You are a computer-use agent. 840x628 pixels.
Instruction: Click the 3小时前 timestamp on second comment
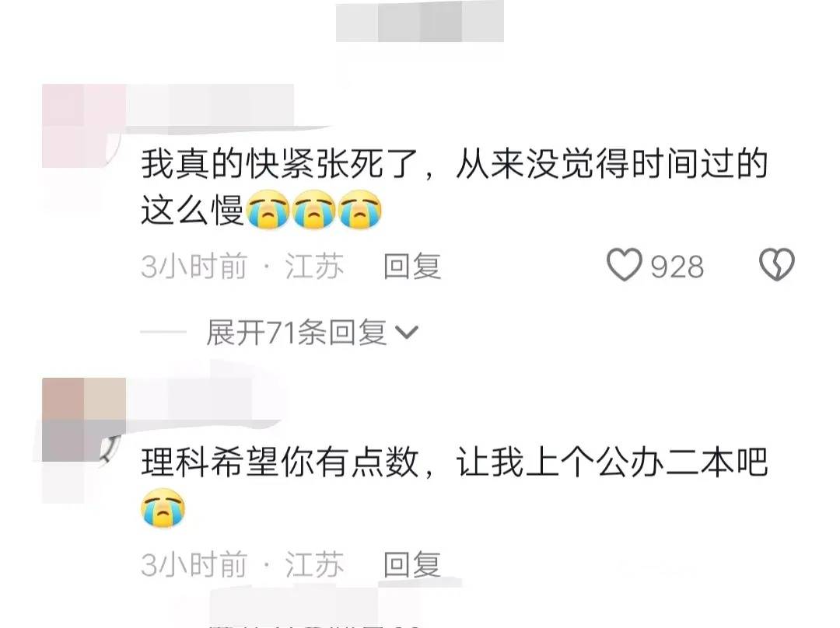pos(194,564)
